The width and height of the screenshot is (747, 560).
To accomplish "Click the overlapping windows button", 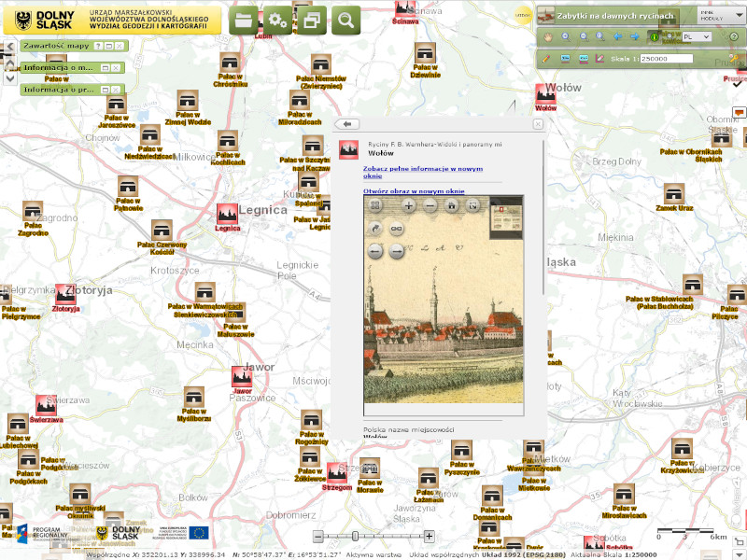I will pyautogui.click(x=312, y=21).
